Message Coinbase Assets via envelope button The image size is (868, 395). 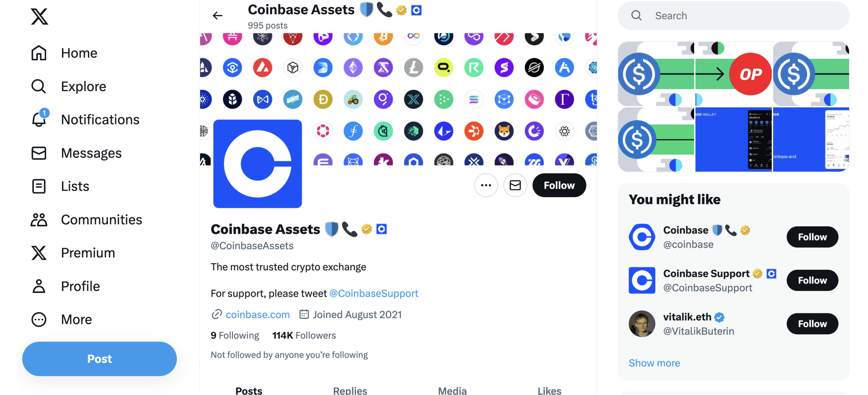click(515, 185)
